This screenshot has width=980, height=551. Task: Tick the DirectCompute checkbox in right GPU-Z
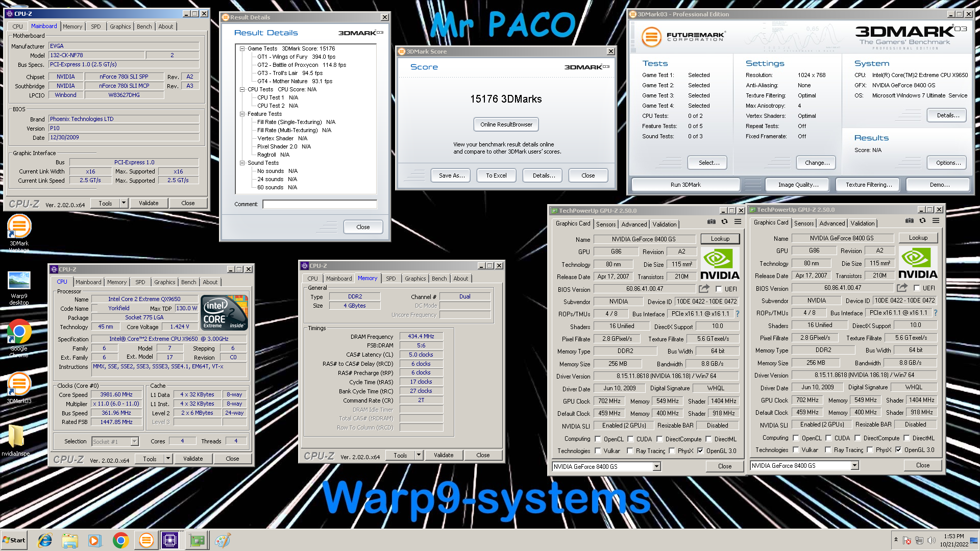[857, 438]
